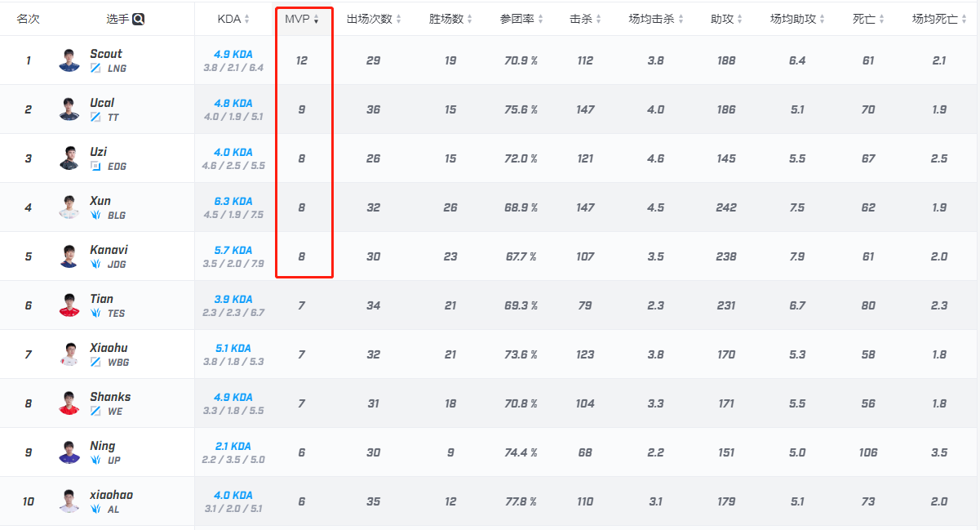
Task: Click the search icon next to 选手
Action: click(x=139, y=19)
